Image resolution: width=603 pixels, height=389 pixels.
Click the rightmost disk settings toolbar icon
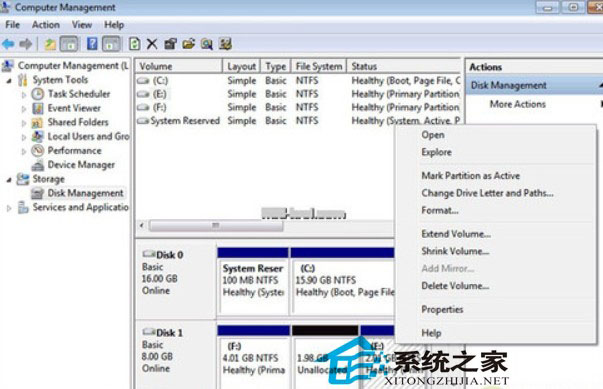pyautogui.click(x=225, y=44)
